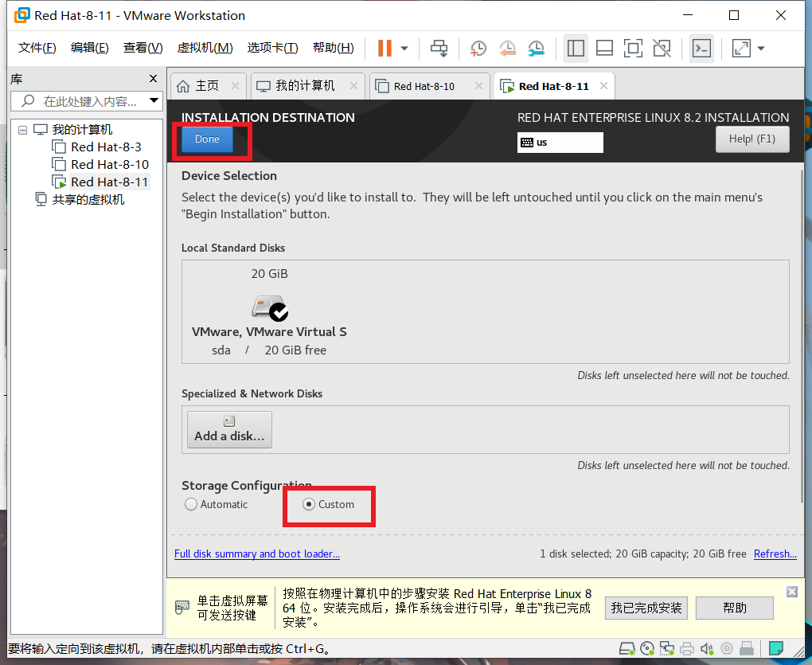Toggle the library sidebar view icon

pos(576,48)
